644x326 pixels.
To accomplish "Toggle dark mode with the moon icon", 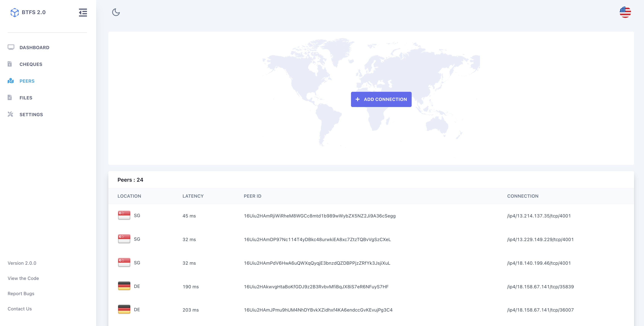I will coord(116,13).
